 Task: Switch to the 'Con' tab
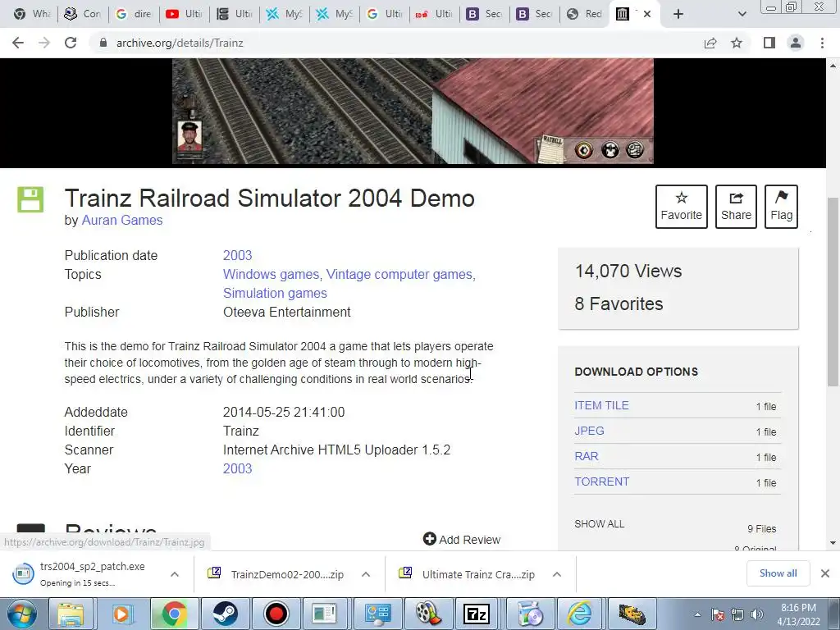(x=83, y=14)
